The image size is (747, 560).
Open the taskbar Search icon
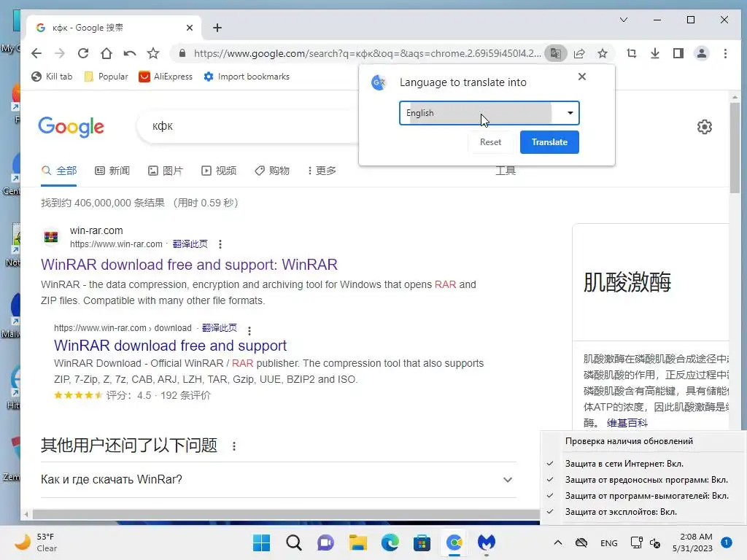(x=293, y=542)
